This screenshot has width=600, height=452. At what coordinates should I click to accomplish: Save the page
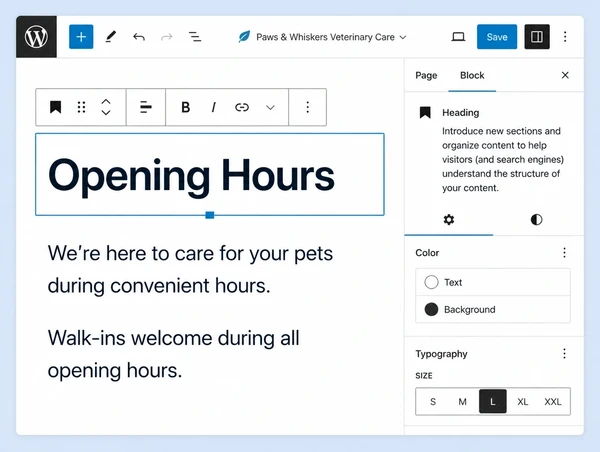click(497, 37)
